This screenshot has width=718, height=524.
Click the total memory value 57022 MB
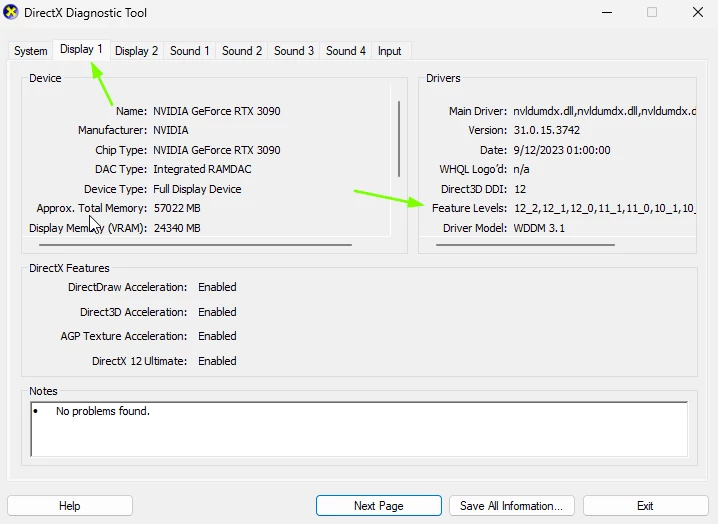(x=177, y=208)
